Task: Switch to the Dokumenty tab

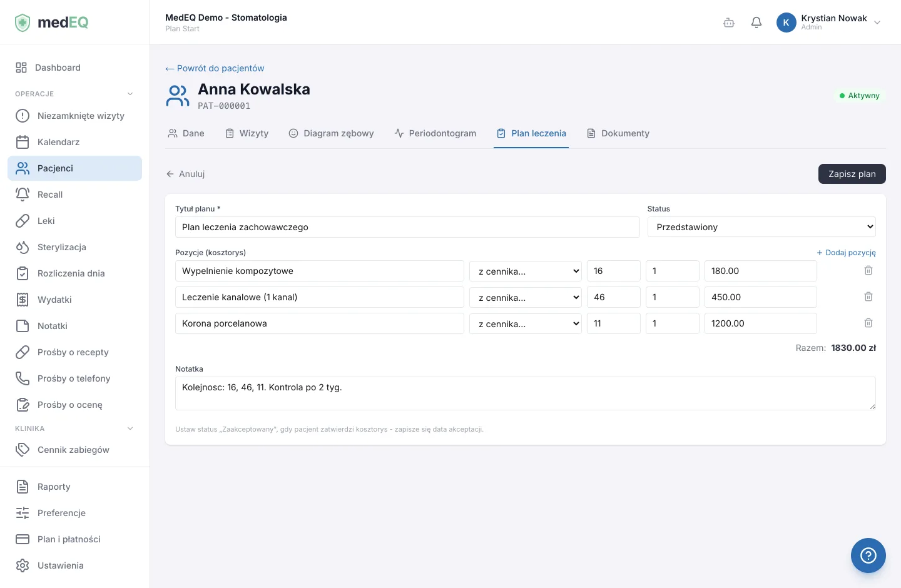Action: pos(618,133)
